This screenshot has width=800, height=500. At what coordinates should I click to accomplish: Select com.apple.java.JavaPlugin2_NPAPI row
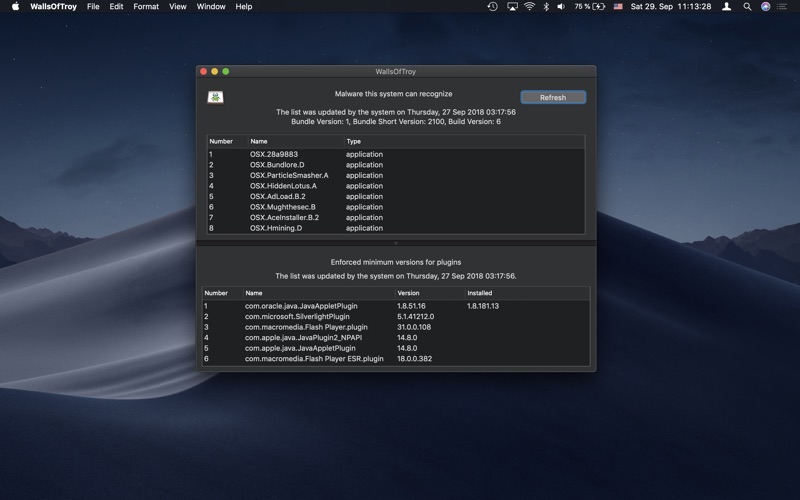coord(396,337)
